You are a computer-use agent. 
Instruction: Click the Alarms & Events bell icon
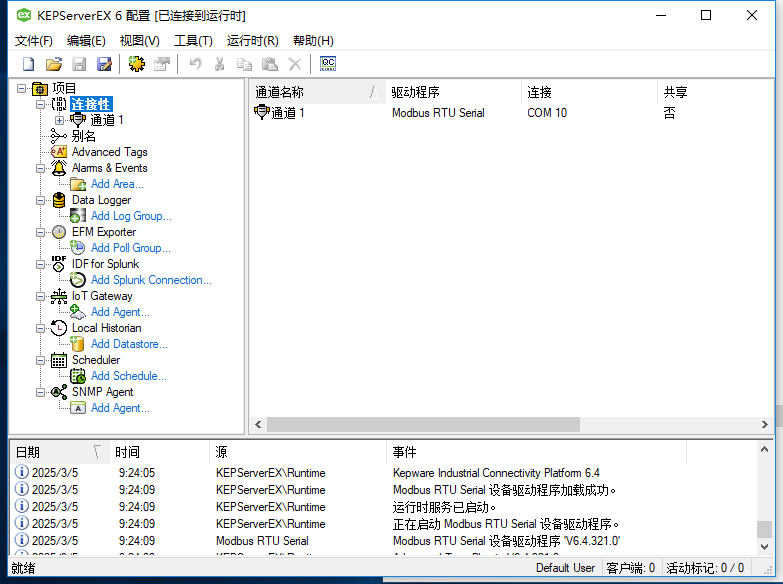(x=59, y=168)
